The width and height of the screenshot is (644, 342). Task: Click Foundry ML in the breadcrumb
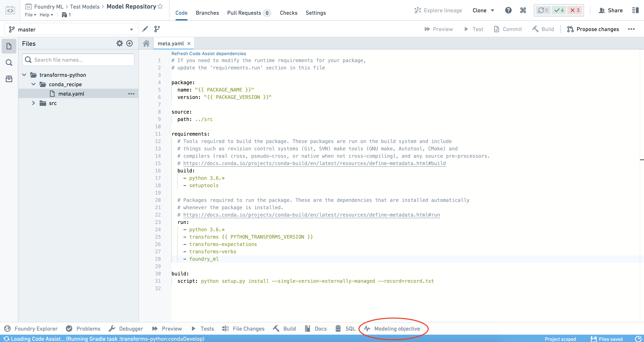[x=49, y=7]
